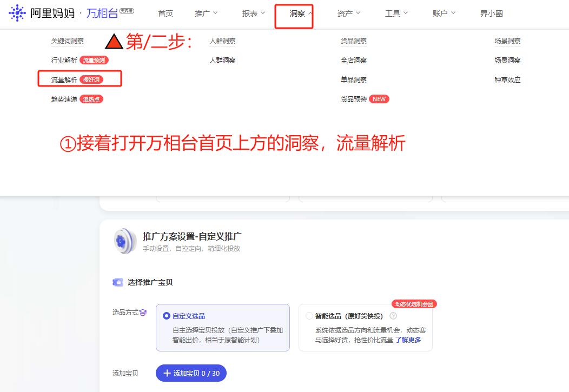
Task: Select the 自定义选品 radio option
Action: pos(167,316)
